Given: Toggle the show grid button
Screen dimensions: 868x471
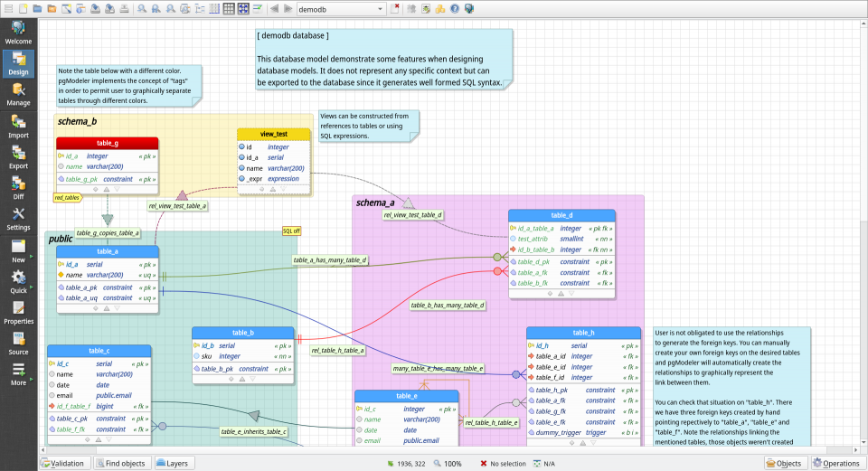Looking at the screenshot, I should [228, 8].
